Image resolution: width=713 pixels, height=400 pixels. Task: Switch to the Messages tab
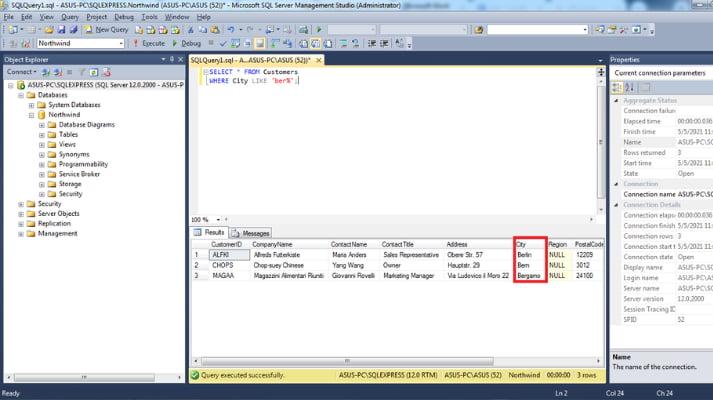pyautogui.click(x=251, y=233)
